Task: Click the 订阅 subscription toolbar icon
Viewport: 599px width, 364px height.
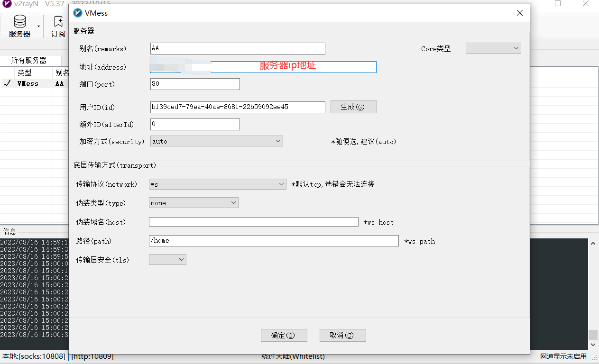Action: (58, 26)
